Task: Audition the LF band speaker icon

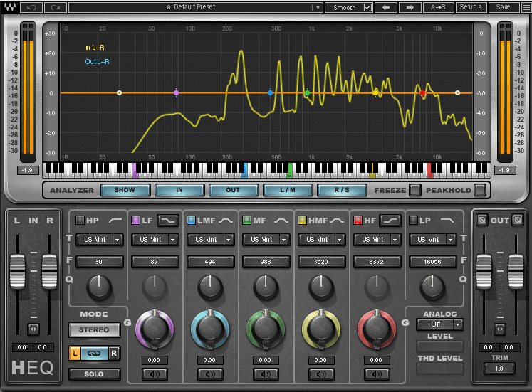Action: pyautogui.click(x=155, y=374)
